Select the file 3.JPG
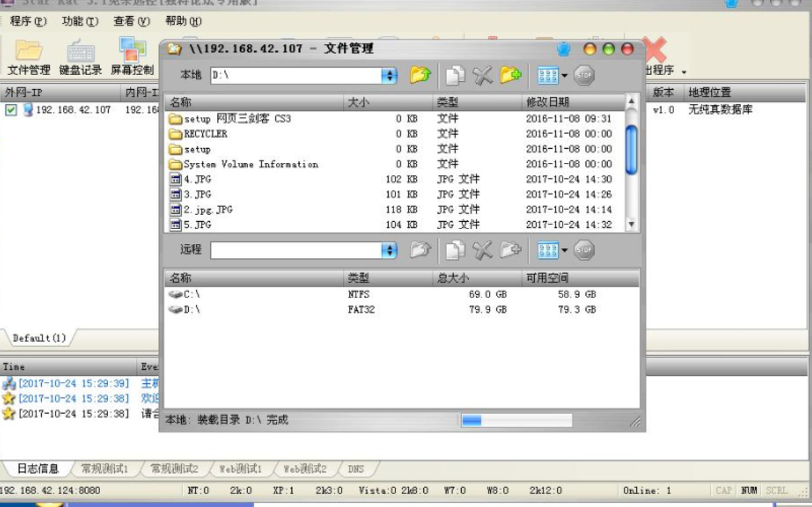Image resolution: width=812 pixels, height=507 pixels. tap(395, 195)
